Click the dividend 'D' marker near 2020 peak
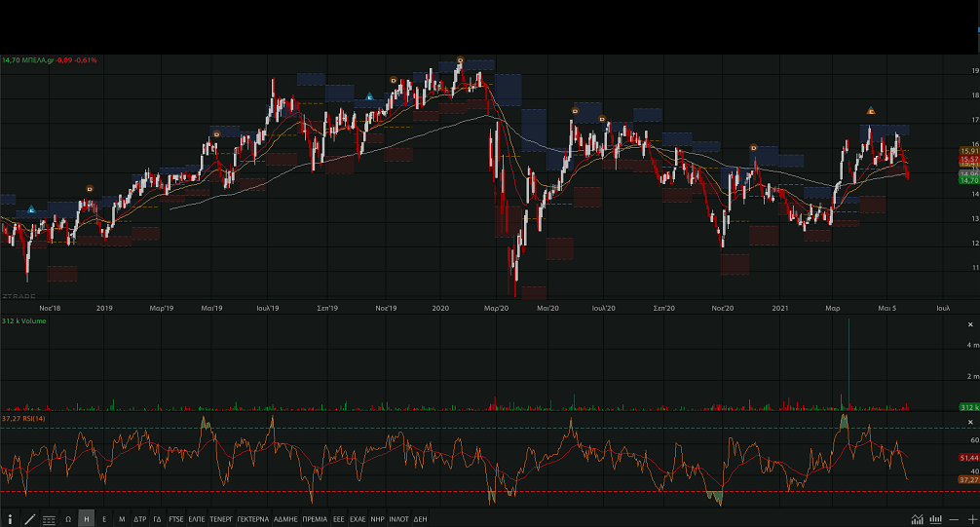Viewport: 980px width, 527px height. coord(460,60)
